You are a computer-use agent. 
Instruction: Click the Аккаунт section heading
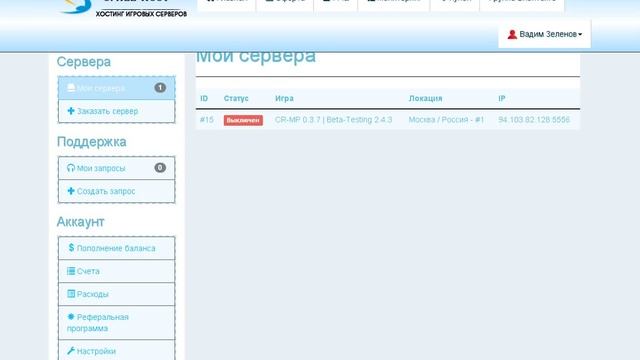[80, 222]
